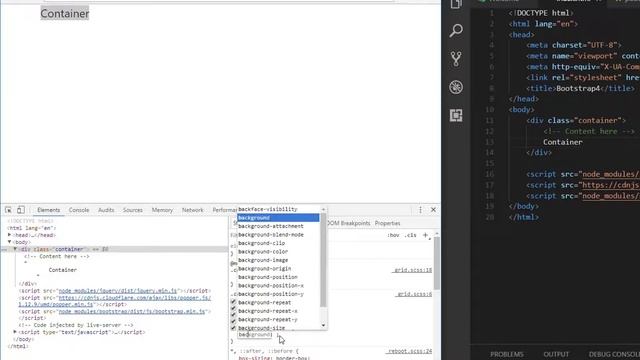
Task: Open VS Code Extensions view icon
Action: tap(456, 116)
